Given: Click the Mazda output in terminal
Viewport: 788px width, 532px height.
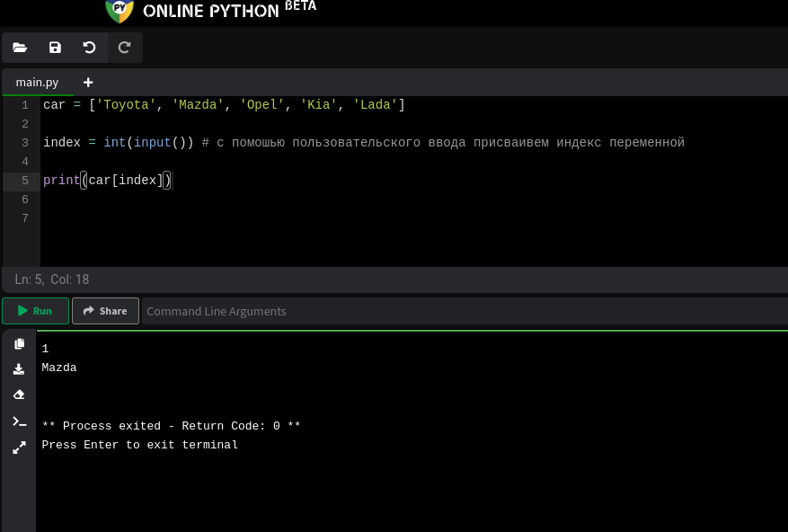Looking at the screenshot, I should [x=59, y=368].
